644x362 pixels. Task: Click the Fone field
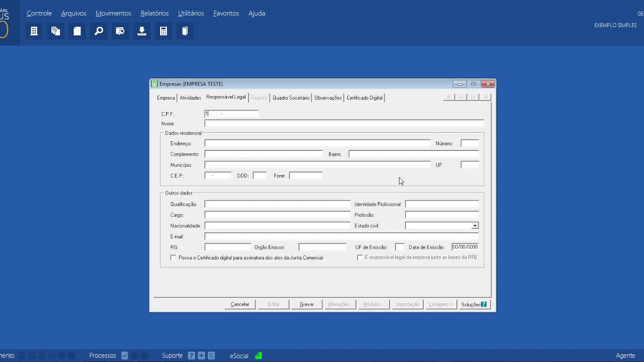(305, 175)
